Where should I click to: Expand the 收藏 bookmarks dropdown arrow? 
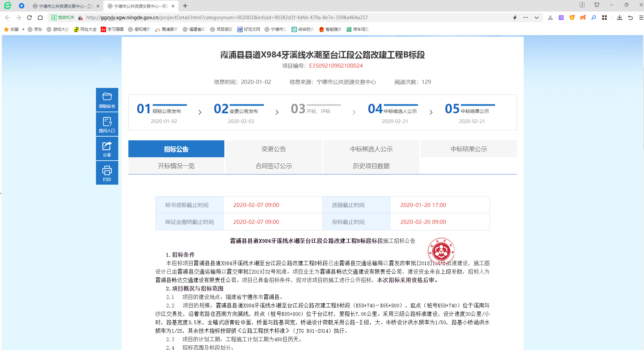click(23, 29)
